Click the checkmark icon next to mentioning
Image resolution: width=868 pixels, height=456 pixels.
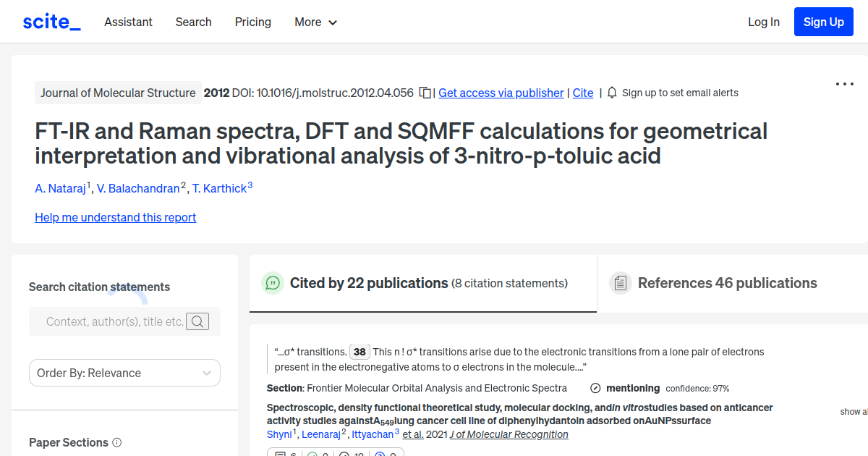595,388
